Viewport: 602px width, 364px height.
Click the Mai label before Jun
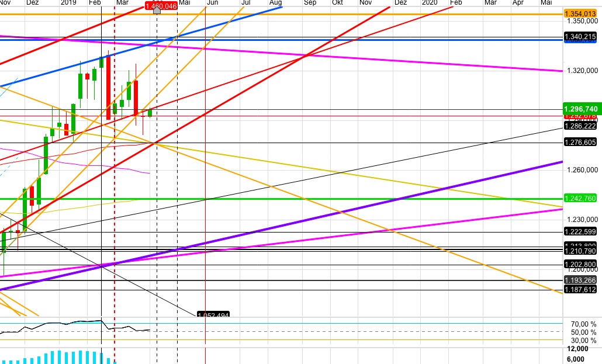[184, 3]
